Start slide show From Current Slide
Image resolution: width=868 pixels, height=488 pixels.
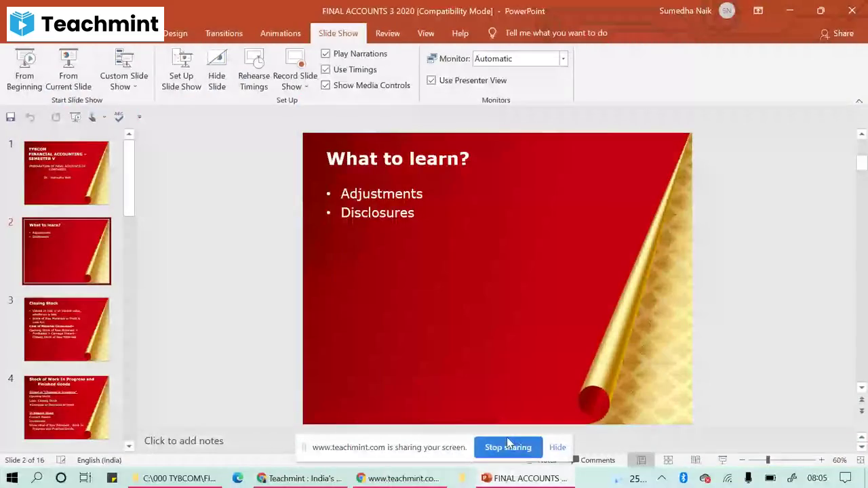[x=68, y=69]
